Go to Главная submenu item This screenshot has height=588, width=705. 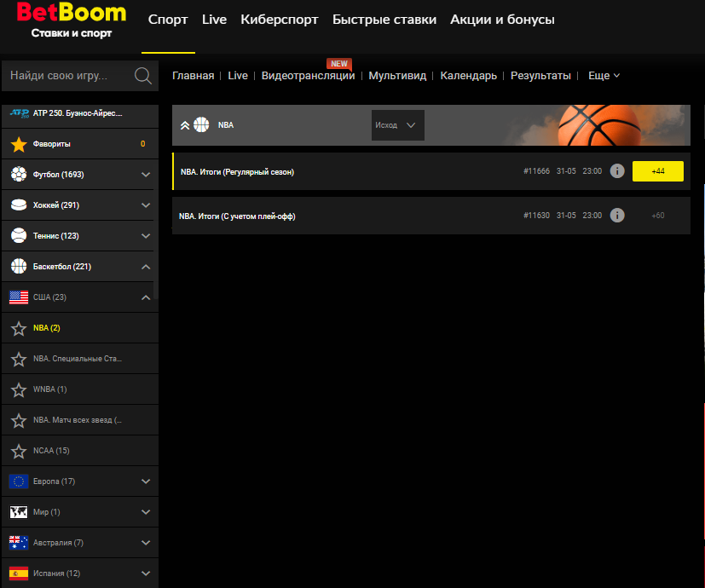[x=193, y=76]
